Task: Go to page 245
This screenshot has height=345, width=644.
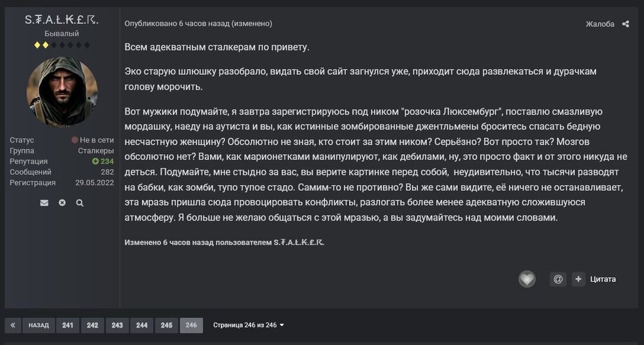Action: 167,325
